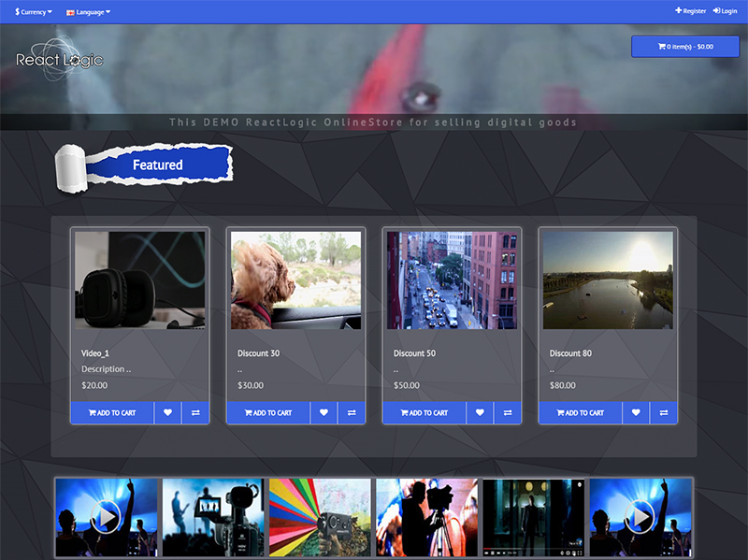Open the carousel dark video player image
The image size is (748, 560).
point(534,518)
